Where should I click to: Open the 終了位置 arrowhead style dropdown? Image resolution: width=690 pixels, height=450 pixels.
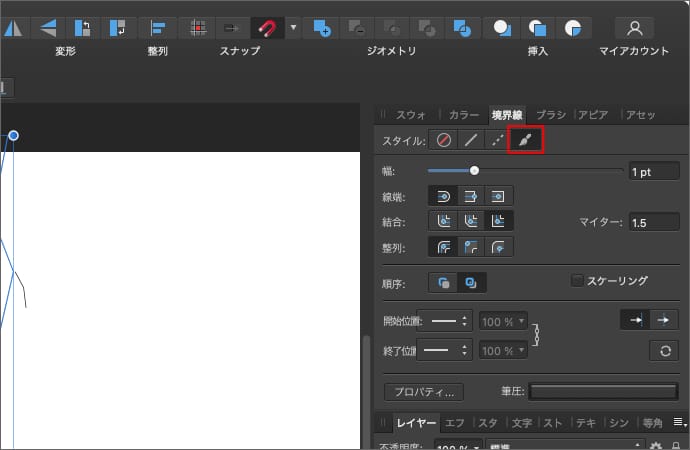(445, 351)
